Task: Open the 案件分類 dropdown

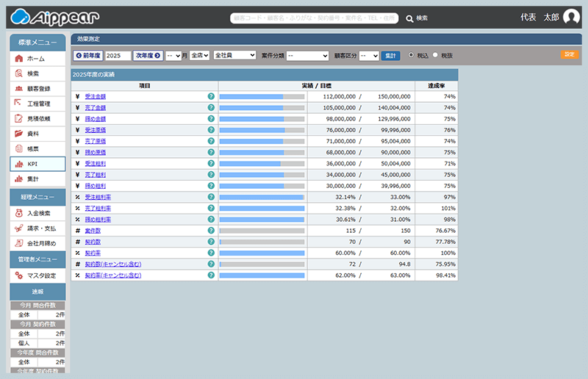Action: [x=307, y=55]
